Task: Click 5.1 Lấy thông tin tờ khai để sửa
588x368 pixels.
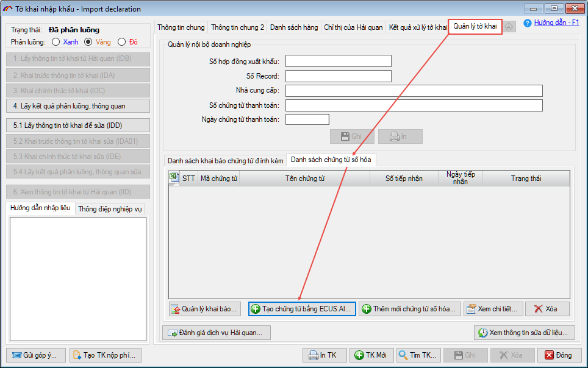Action: point(78,126)
